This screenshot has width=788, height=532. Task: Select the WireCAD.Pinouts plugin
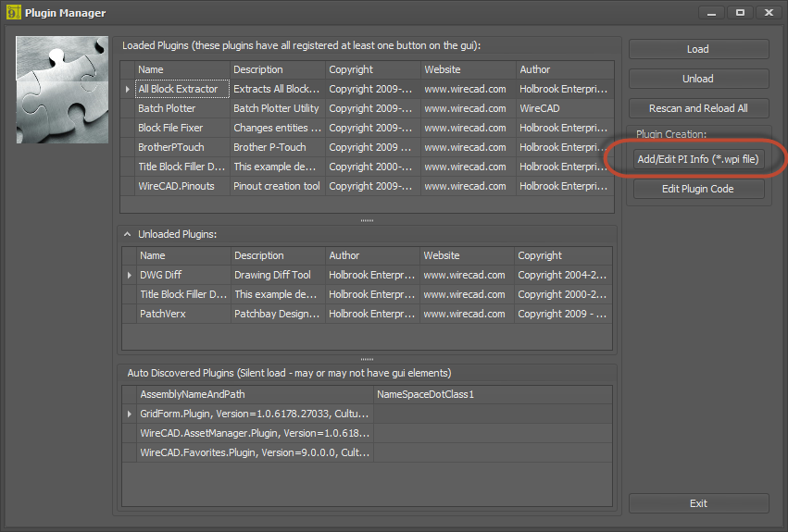[x=182, y=186]
